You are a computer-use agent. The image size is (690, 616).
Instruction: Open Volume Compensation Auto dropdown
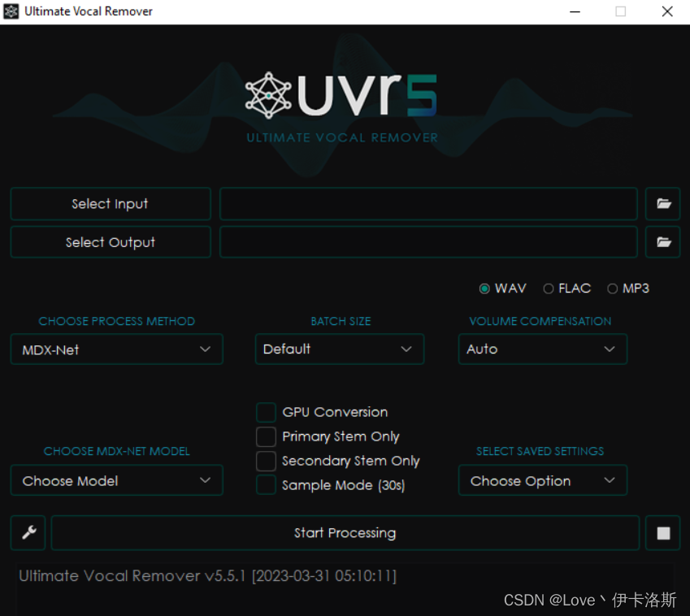(x=543, y=349)
